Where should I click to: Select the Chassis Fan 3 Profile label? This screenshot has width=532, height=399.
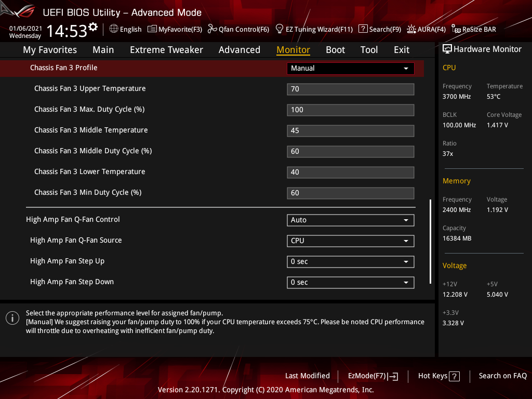pyautogui.click(x=64, y=68)
